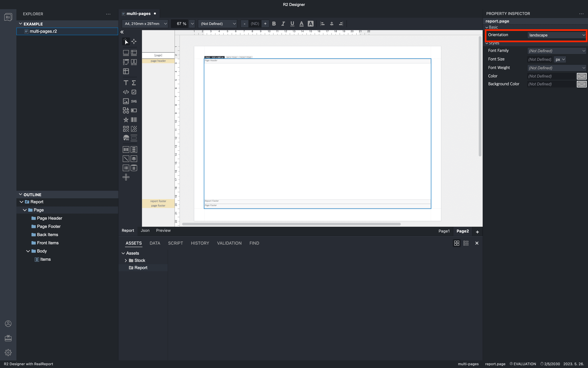Viewport: 588px width, 368px height.
Task: Open the Color swatch picker
Action: [x=582, y=76]
